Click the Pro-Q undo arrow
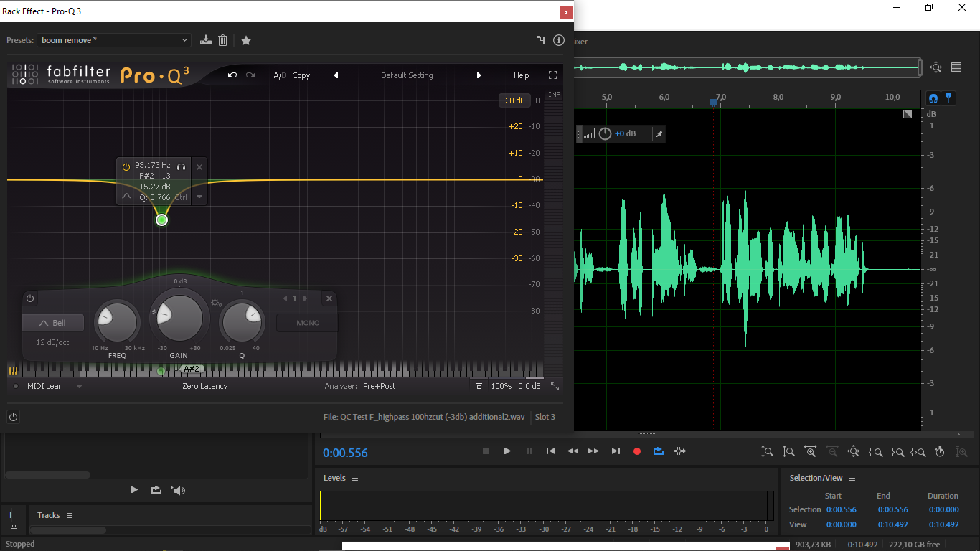The height and width of the screenshot is (551, 980). pyautogui.click(x=232, y=75)
